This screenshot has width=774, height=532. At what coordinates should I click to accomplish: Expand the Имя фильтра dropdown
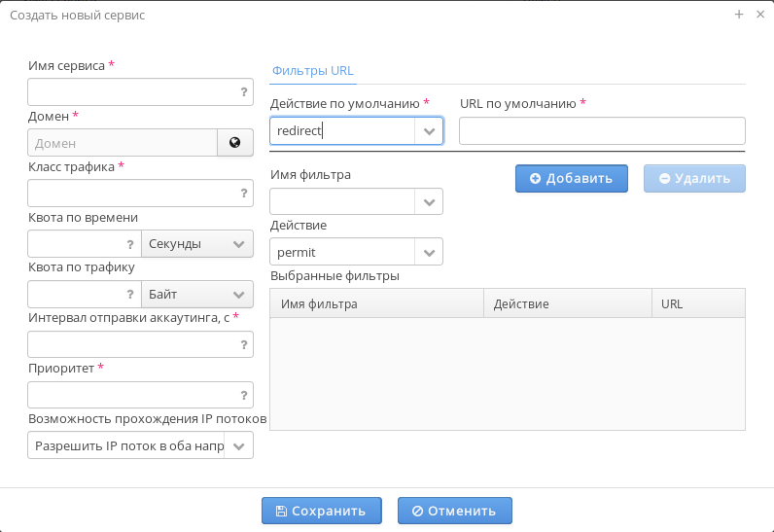[x=429, y=201]
